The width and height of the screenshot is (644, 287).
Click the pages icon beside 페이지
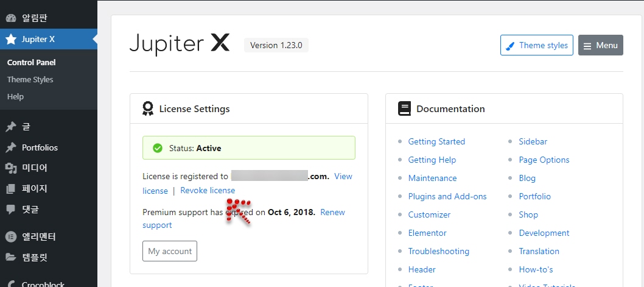tap(11, 189)
